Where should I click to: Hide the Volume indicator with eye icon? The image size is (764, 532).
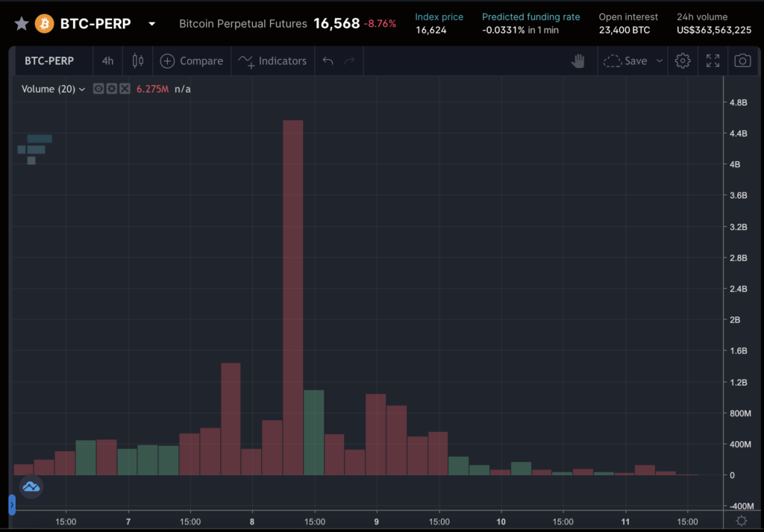click(98, 89)
